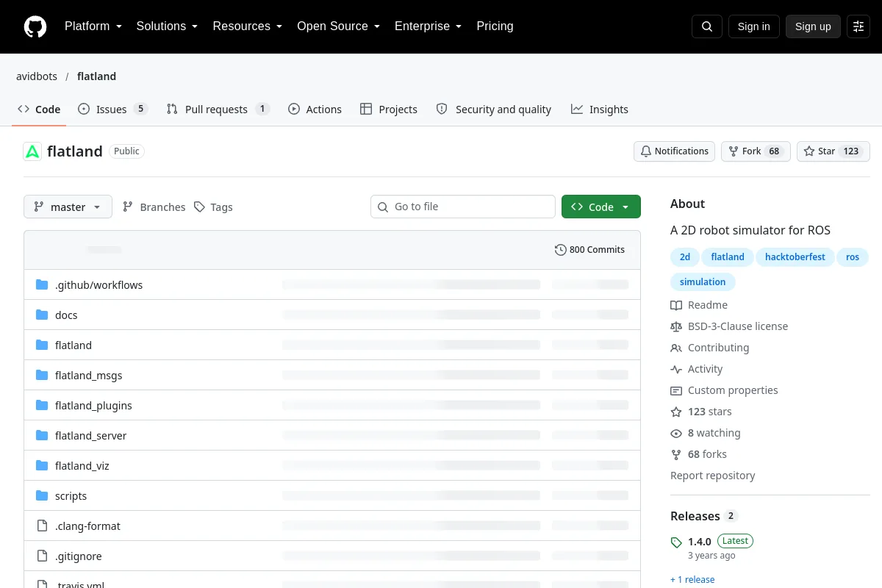Open the Activity link
Screen dimensions: 882x588
pos(697,369)
